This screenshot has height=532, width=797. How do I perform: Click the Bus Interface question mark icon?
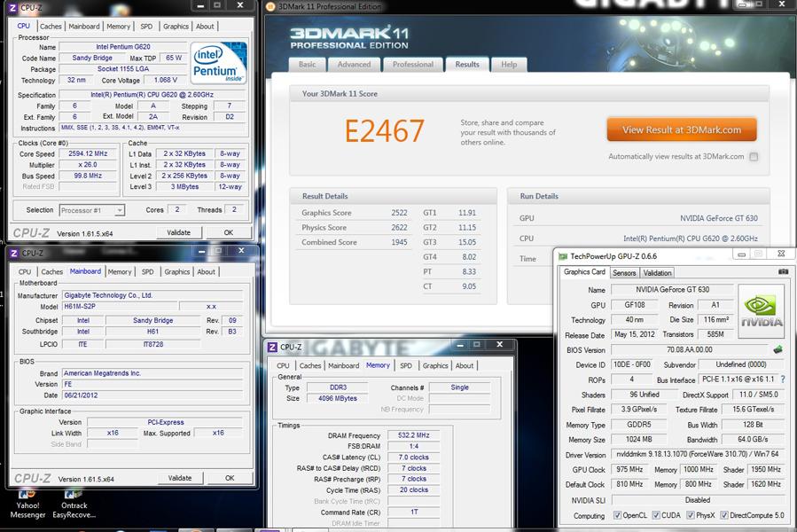click(x=783, y=379)
